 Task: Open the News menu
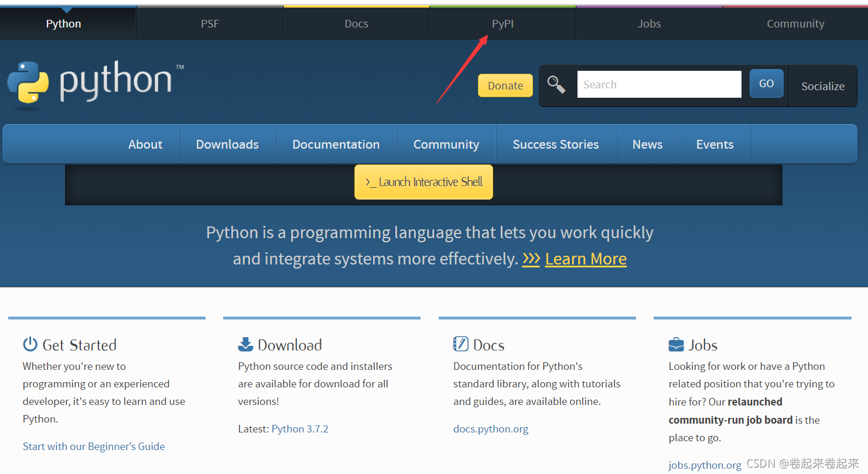click(648, 145)
